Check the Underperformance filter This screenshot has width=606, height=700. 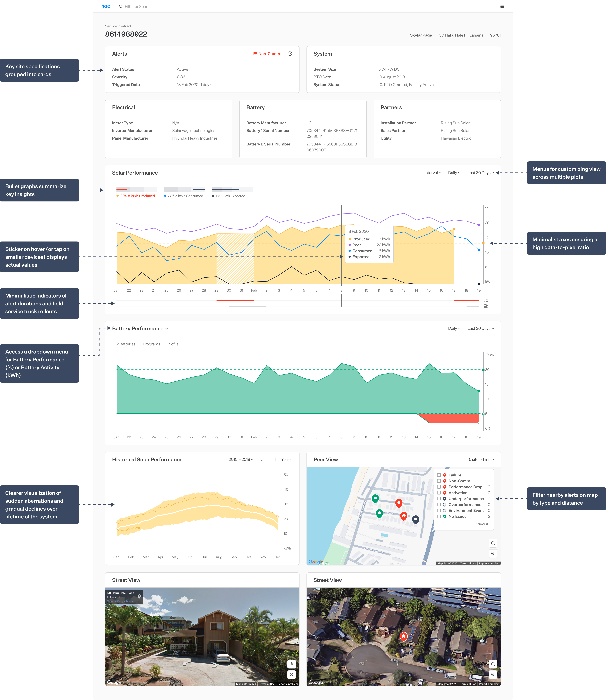pos(439,499)
